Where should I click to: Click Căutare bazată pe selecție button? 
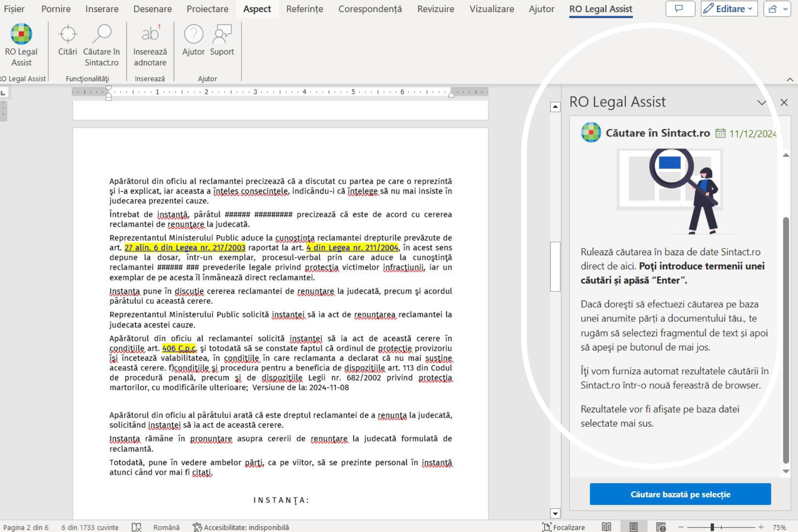[x=680, y=494]
